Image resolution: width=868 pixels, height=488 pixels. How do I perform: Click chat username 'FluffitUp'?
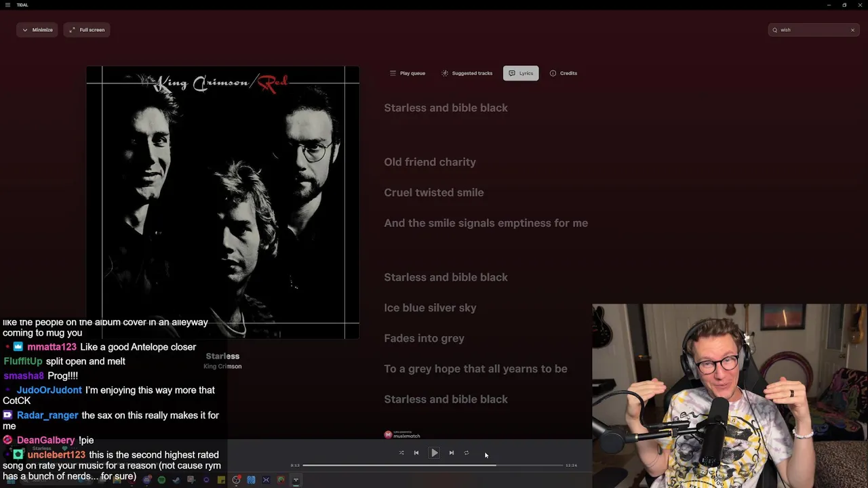click(23, 361)
